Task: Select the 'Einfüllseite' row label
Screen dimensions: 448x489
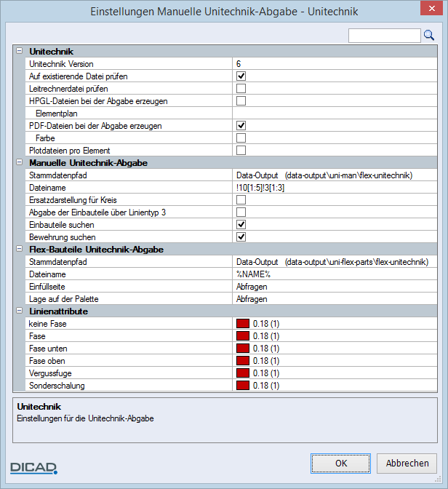Action: (x=47, y=287)
